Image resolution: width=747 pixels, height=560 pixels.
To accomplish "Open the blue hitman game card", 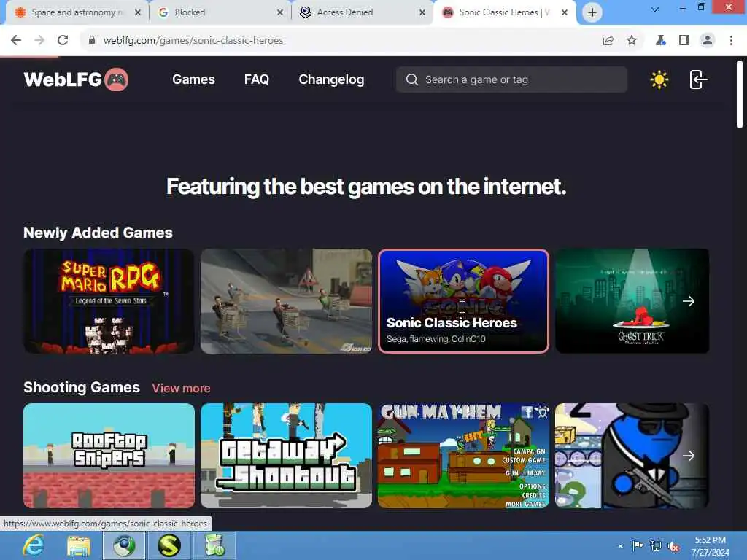I will [632, 456].
